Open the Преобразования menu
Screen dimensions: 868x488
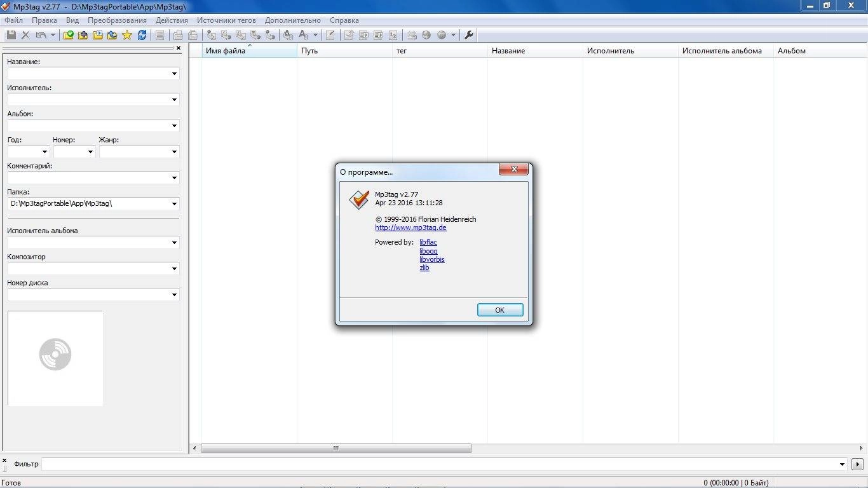117,20
